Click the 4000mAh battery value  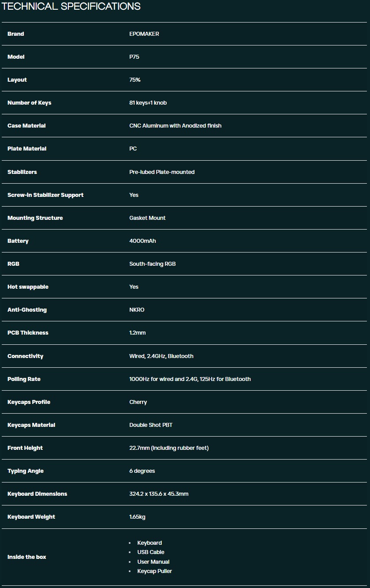pos(142,241)
